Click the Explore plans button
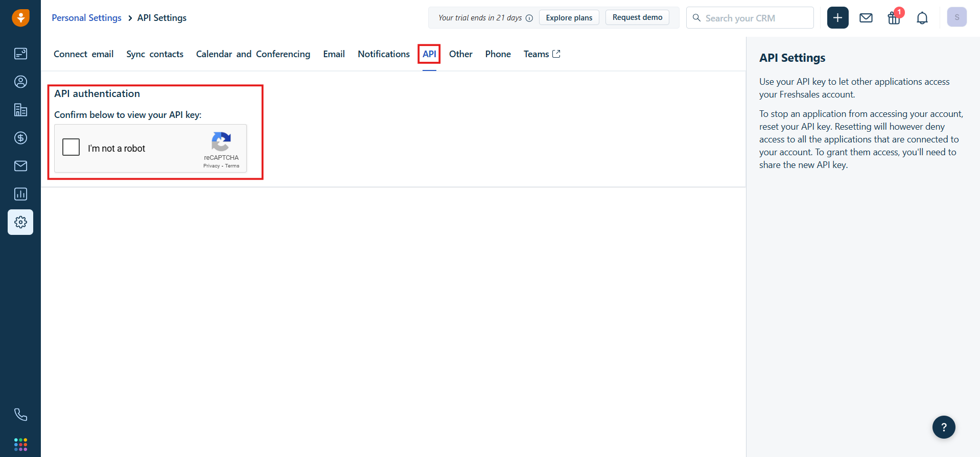Screen dimensions: 980x457 pyautogui.click(x=569, y=17)
